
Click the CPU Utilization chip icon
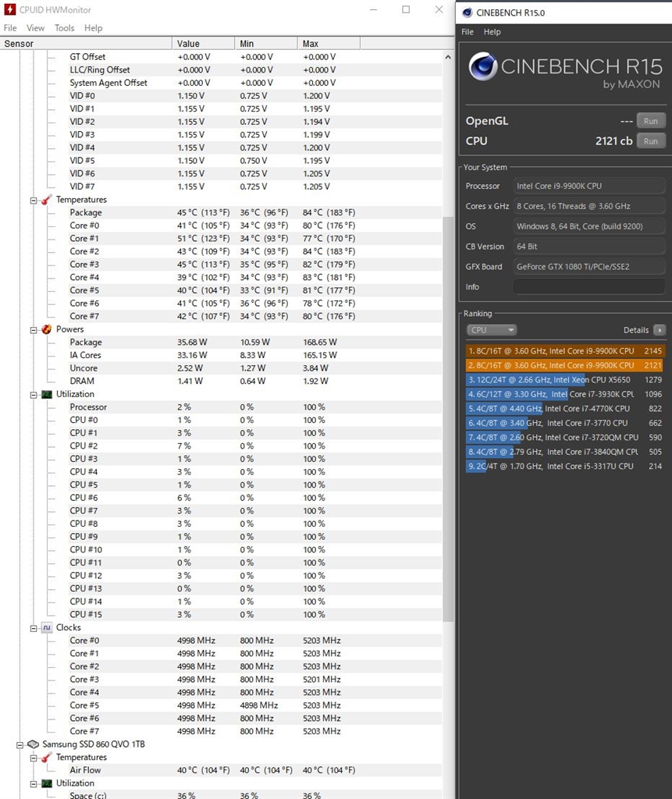(47, 394)
